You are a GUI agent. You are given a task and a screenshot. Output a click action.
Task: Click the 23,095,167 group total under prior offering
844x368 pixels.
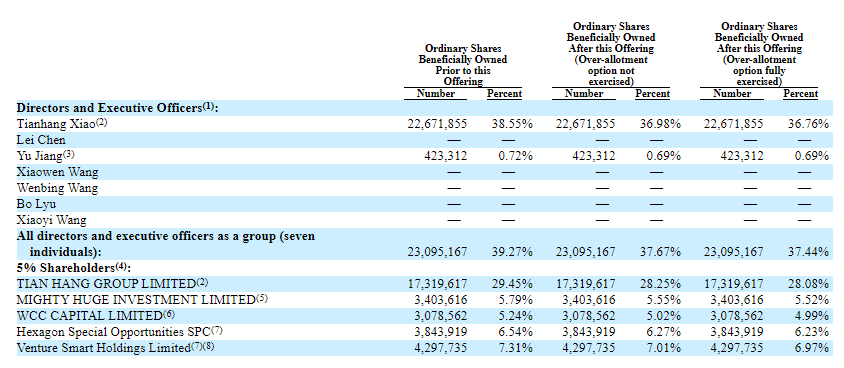tap(438, 252)
